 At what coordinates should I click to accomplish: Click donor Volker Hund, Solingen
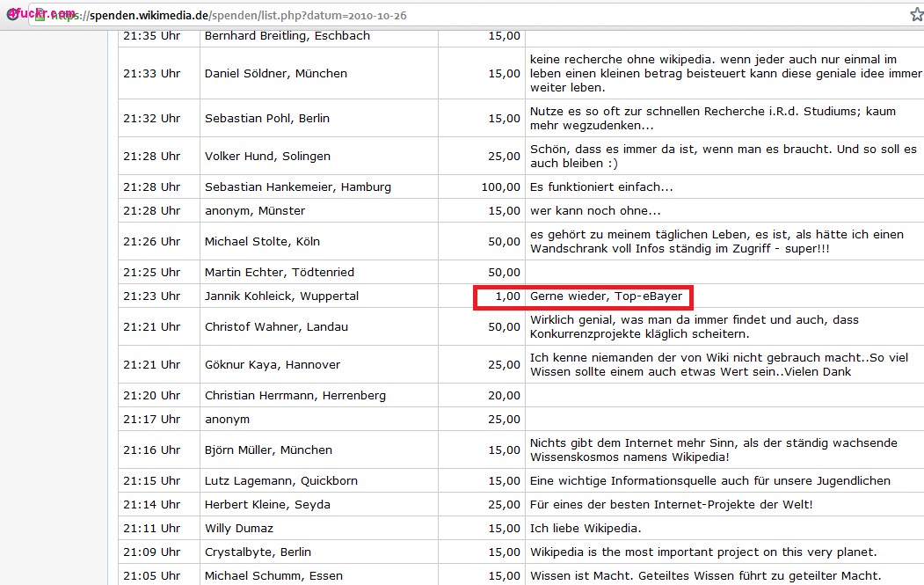coord(267,157)
